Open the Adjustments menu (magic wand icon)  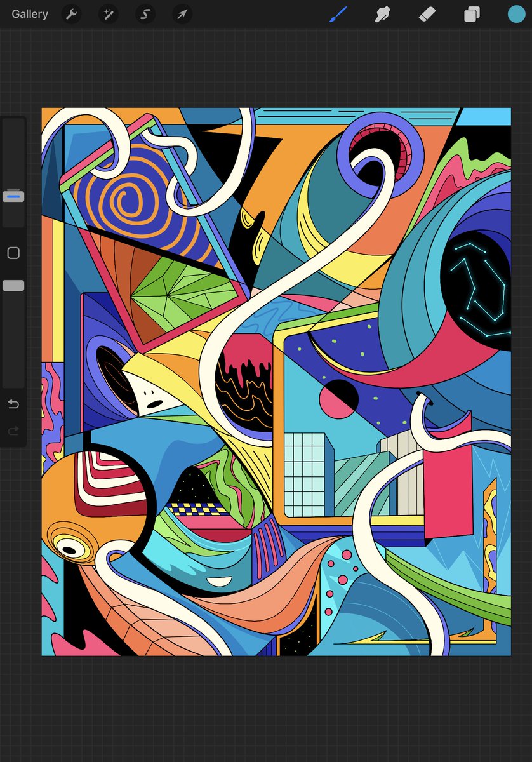107,14
